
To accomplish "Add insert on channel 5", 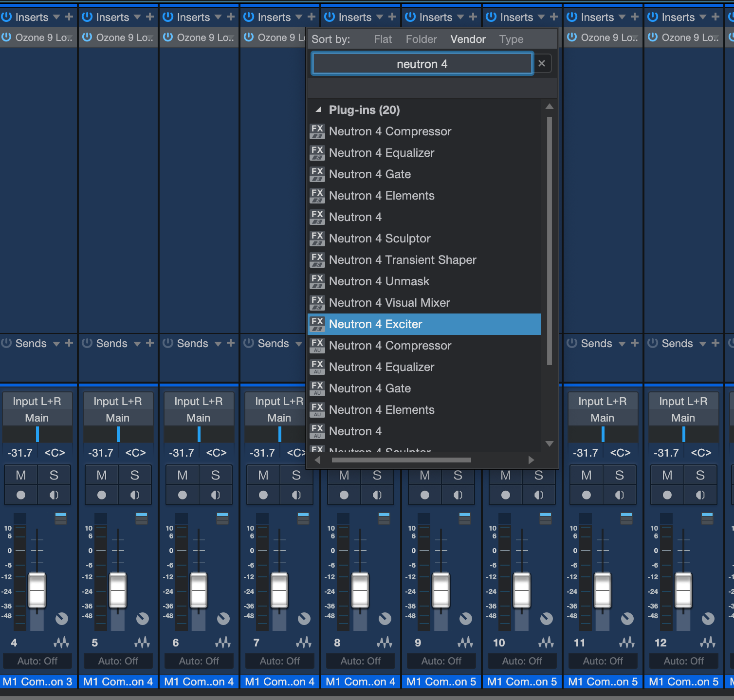I will point(150,17).
